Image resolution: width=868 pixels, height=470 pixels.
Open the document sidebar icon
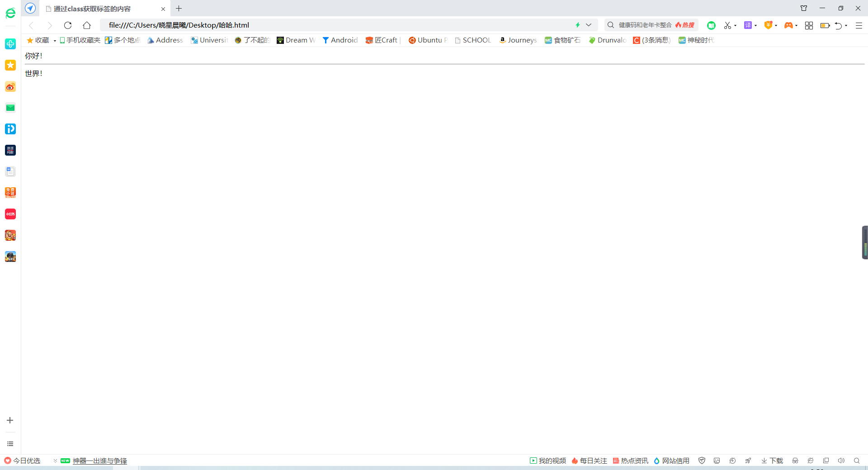pos(10,171)
